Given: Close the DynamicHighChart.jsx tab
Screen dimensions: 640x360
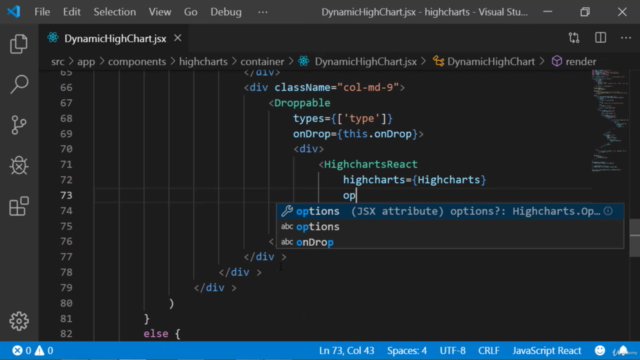Looking at the screenshot, I should tap(178, 38).
